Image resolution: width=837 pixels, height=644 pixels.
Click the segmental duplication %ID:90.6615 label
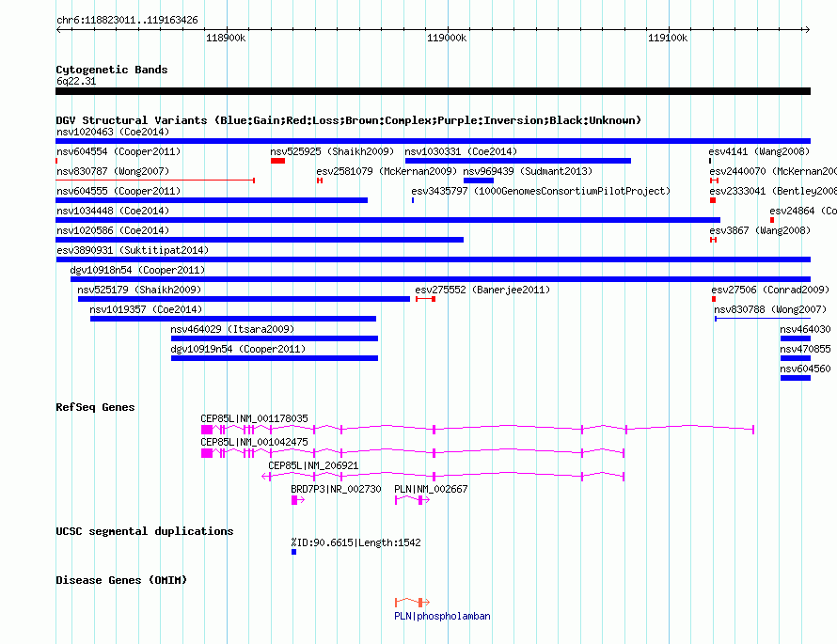356,542
